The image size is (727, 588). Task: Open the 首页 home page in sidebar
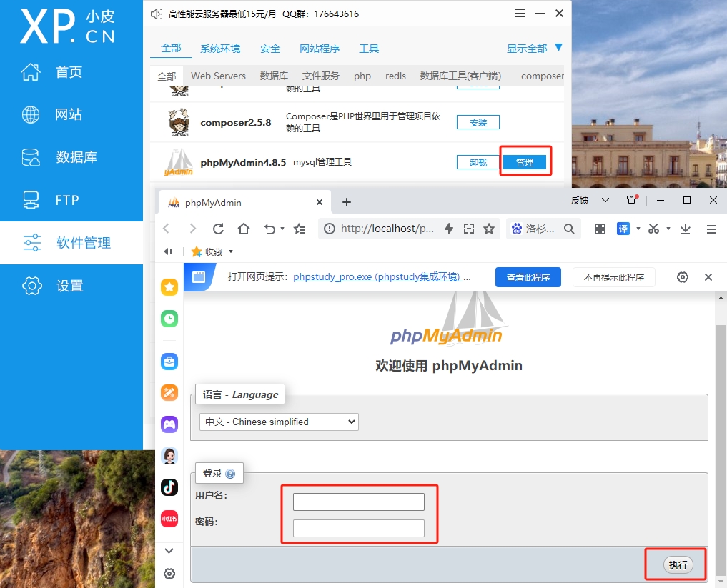(52, 72)
